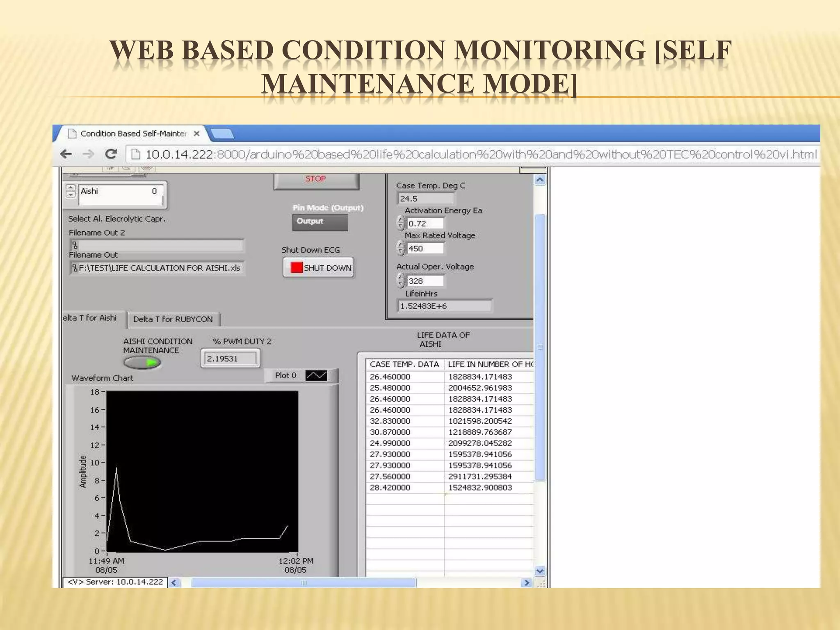840x630 pixels.
Task: Click the vertical scrollbar up arrow
Action: click(540, 180)
